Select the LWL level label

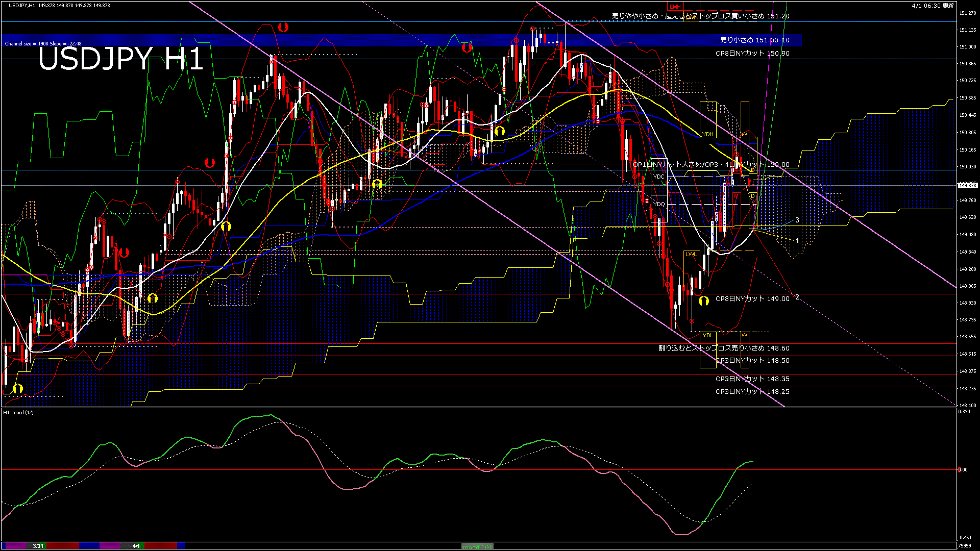tap(691, 254)
